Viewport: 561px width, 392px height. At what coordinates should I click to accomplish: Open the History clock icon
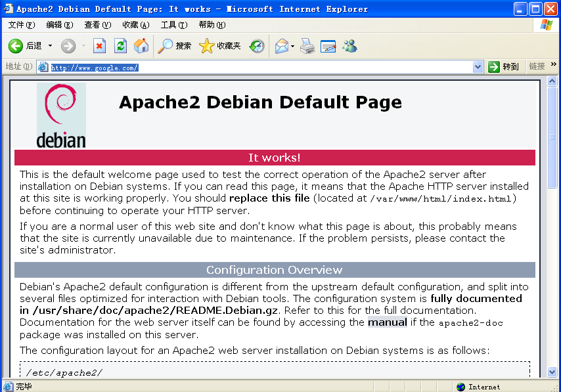point(257,46)
